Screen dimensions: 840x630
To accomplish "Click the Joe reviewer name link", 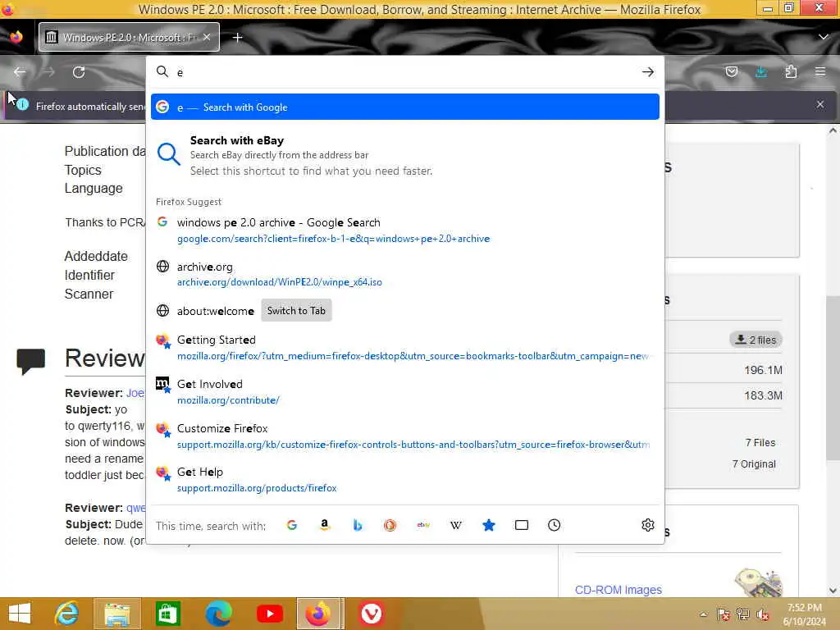I will [135, 393].
